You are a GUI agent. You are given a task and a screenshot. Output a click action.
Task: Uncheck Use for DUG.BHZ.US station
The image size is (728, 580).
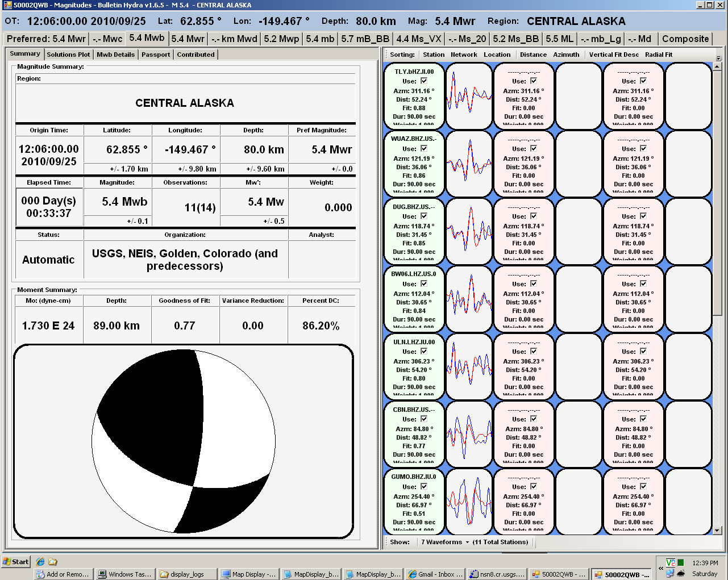click(423, 216)
